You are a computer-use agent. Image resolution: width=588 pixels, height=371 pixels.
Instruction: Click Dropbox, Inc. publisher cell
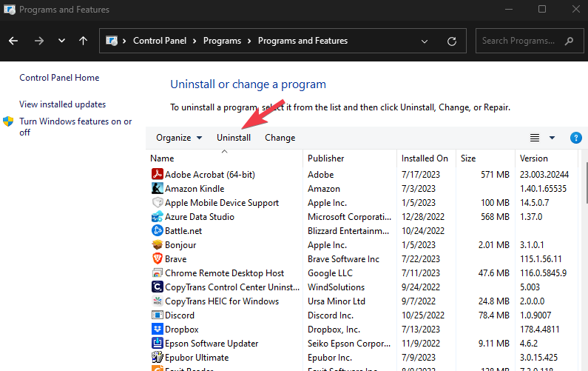click(x=334, y=330)
